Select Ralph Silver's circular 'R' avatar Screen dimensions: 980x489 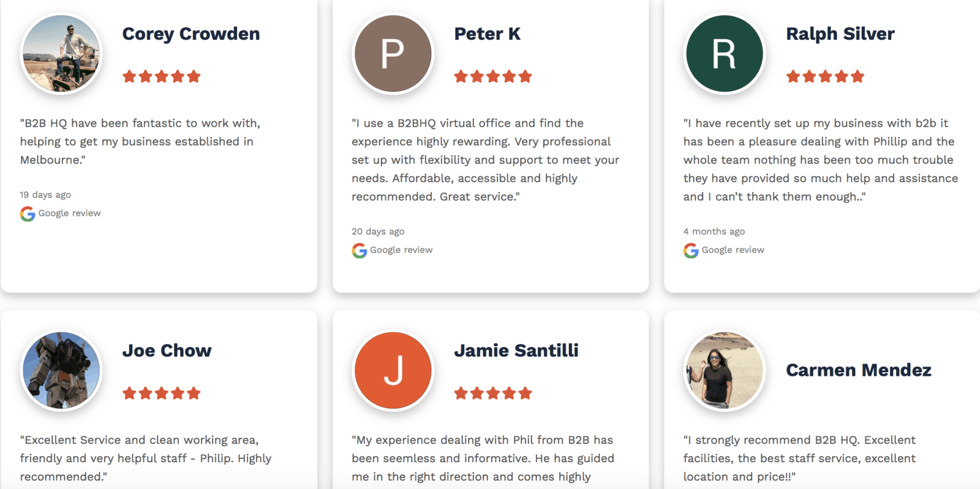coord(724,54)
